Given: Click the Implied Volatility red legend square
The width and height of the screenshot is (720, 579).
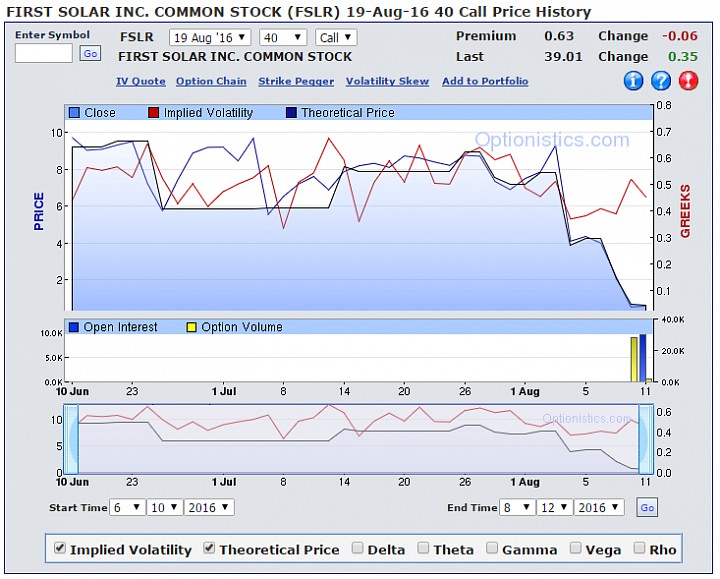Looking at the screenshot, I should pyautogui.click(x=153, y=112).
